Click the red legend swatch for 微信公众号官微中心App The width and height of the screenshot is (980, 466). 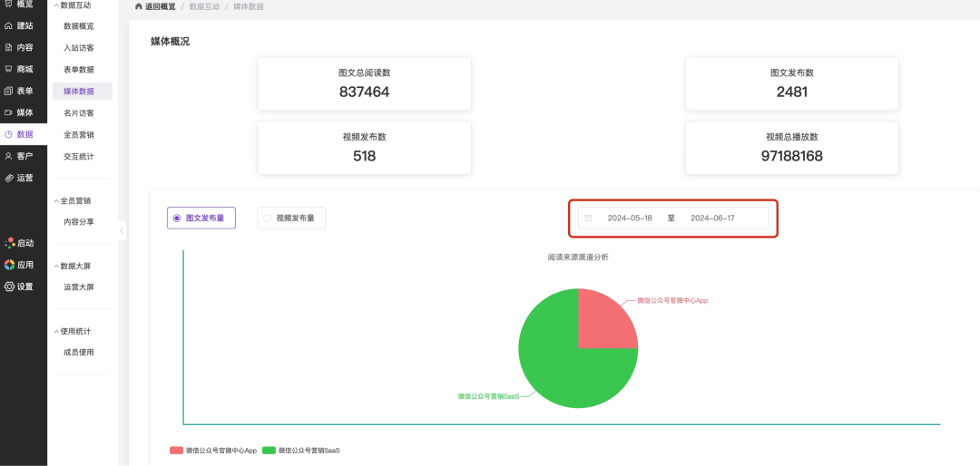tap(176, 450)
